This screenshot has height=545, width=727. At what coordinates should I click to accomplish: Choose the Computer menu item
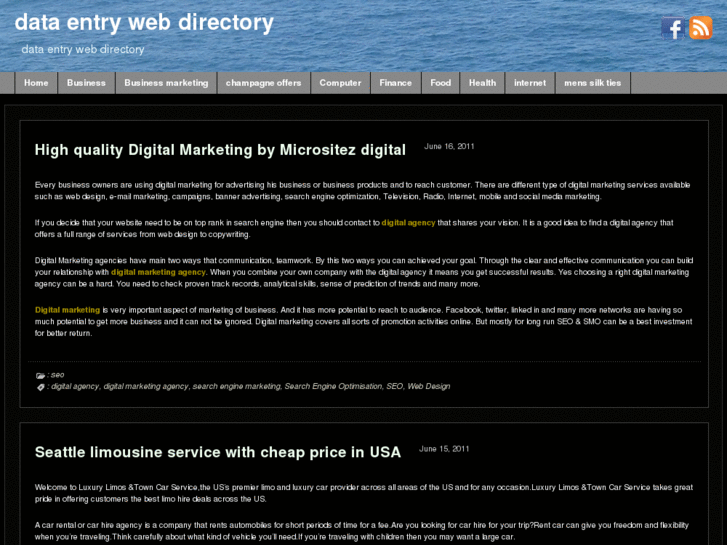[x=340, y=83]
